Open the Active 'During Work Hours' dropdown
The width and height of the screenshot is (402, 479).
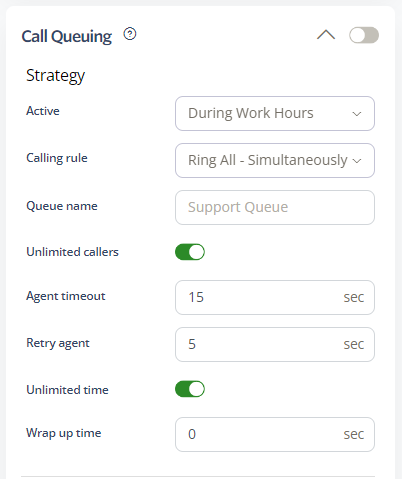275,113
